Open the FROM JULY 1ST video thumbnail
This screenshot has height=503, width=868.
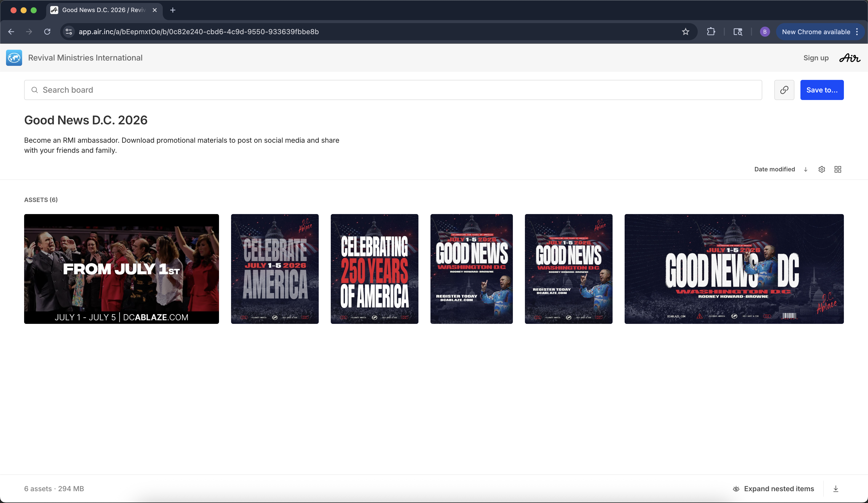click(122, 269)
